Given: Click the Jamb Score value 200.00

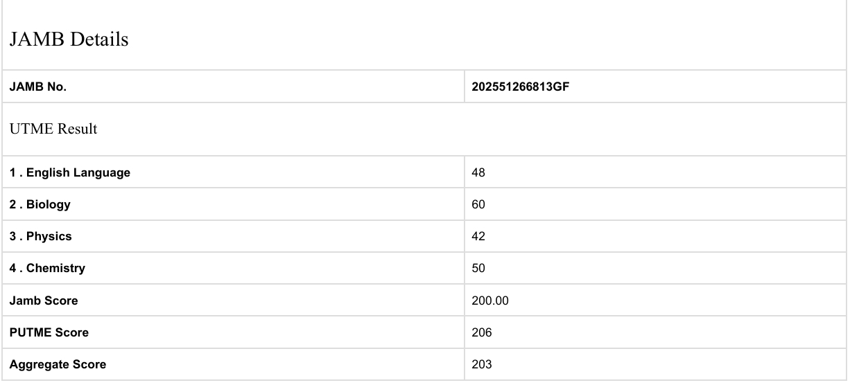Looking at the screenshot, I should click(490, 301).
